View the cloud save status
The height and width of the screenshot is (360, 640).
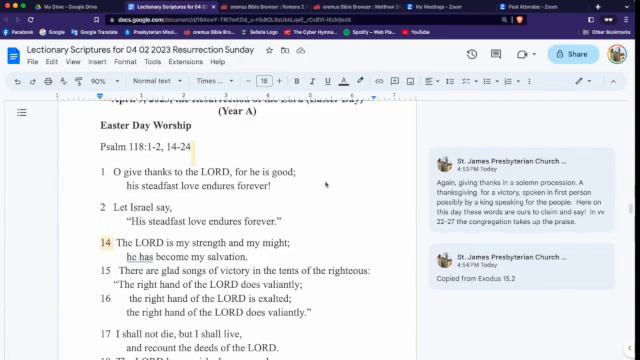coord(301,51)
